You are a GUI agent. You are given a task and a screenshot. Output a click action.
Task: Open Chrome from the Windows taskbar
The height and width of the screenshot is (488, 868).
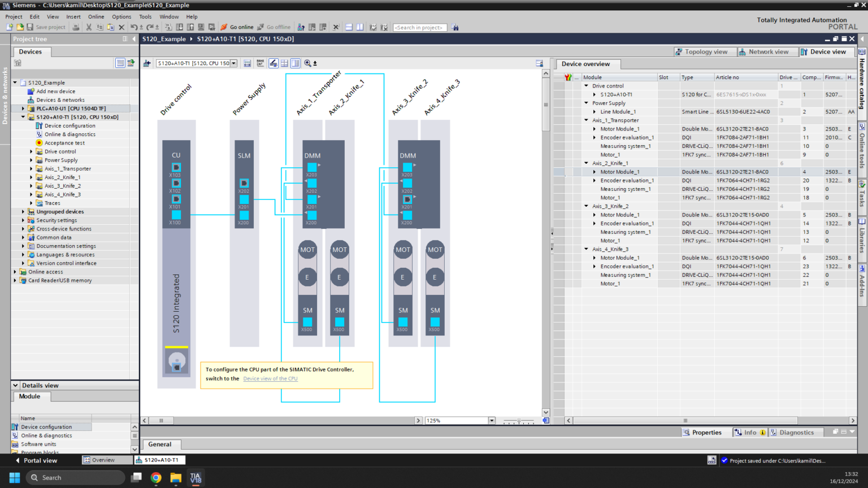[156, 478]
